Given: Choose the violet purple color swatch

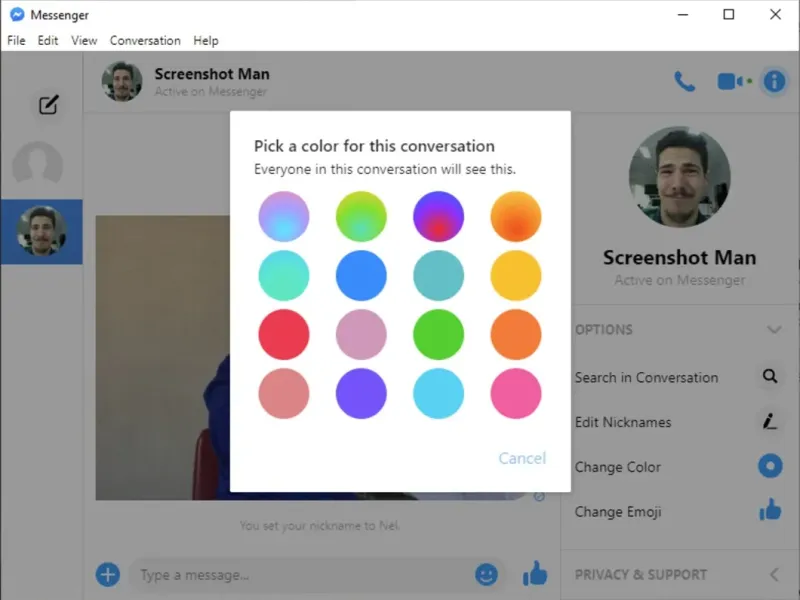Looking at the screenshot, I should [361, 394].
